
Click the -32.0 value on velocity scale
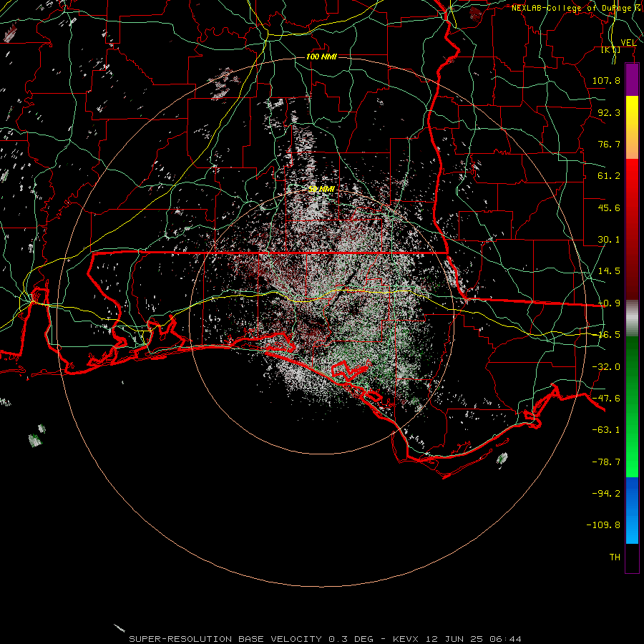[606, 367]
